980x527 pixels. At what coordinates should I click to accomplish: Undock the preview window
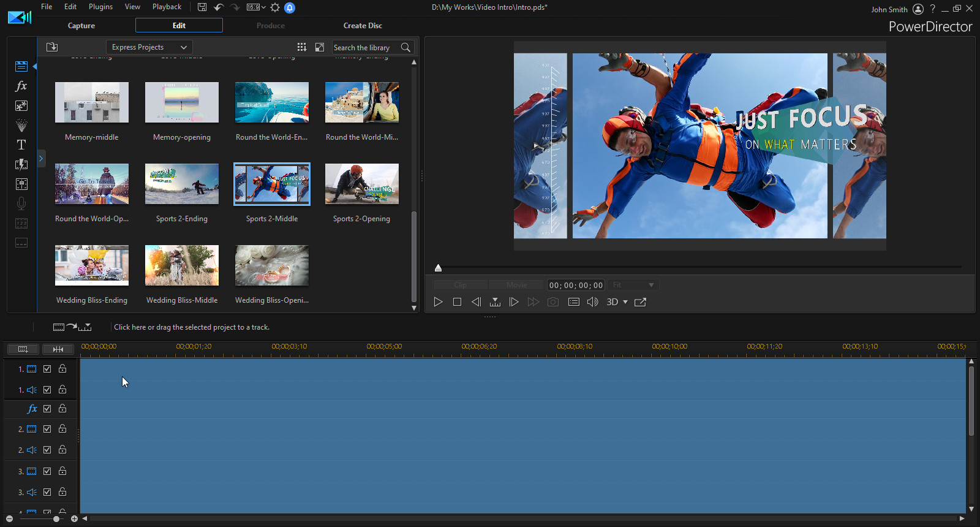pos(640,302)
